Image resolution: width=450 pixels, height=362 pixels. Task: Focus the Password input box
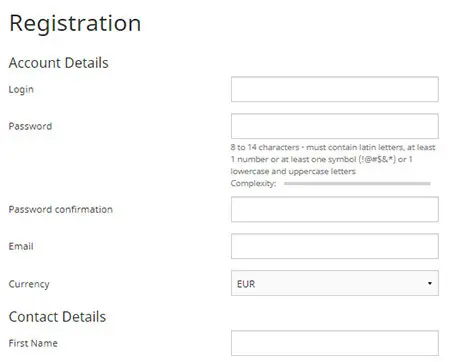click(335, 126)
